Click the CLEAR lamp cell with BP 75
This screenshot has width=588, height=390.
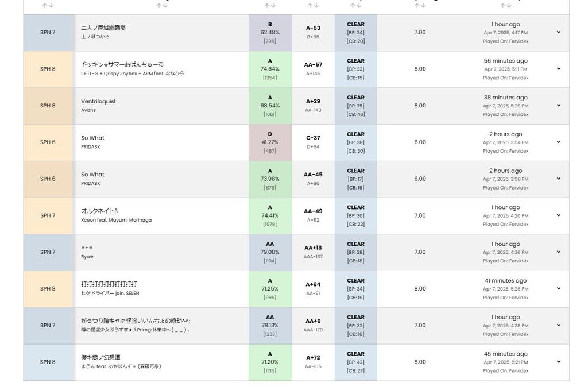[x=355, y=106]
